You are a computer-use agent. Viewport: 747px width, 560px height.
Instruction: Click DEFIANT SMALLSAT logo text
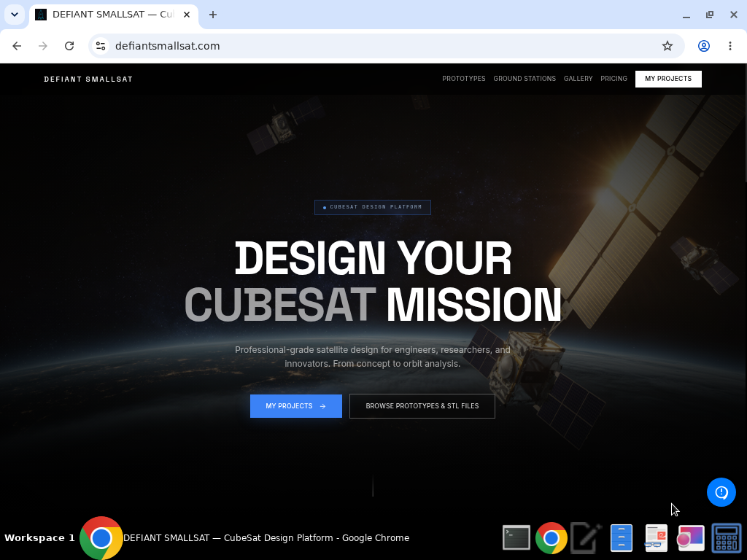coord(88,79)
